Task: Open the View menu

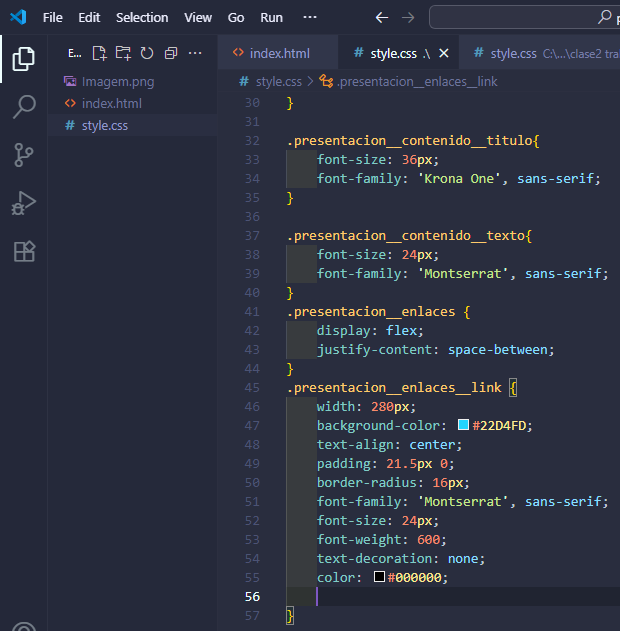Action: point(198,18)
